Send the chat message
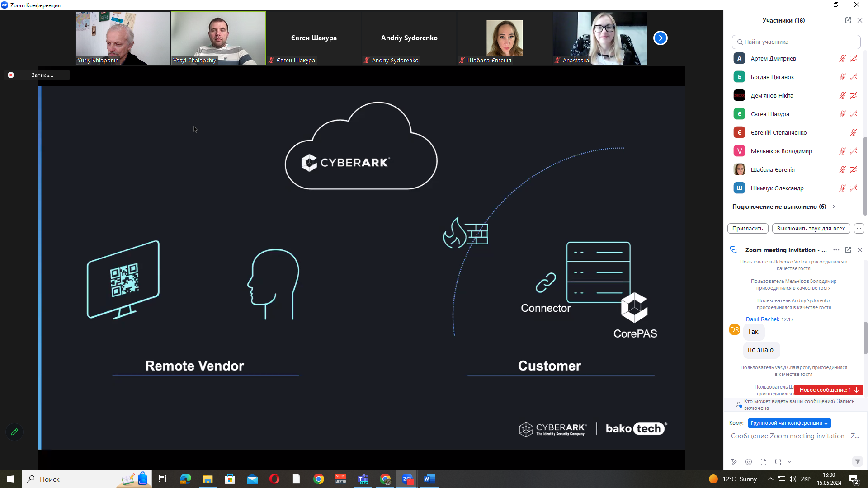 [857, 461]
